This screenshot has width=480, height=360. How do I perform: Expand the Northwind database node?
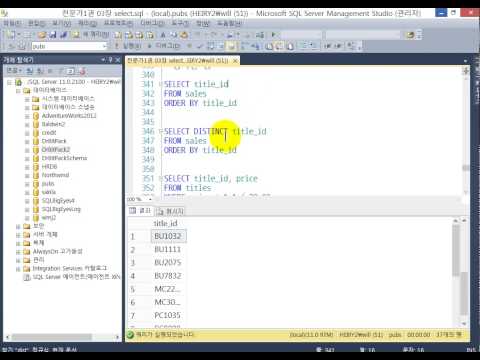pyautogui.click(x=27, y=175)
